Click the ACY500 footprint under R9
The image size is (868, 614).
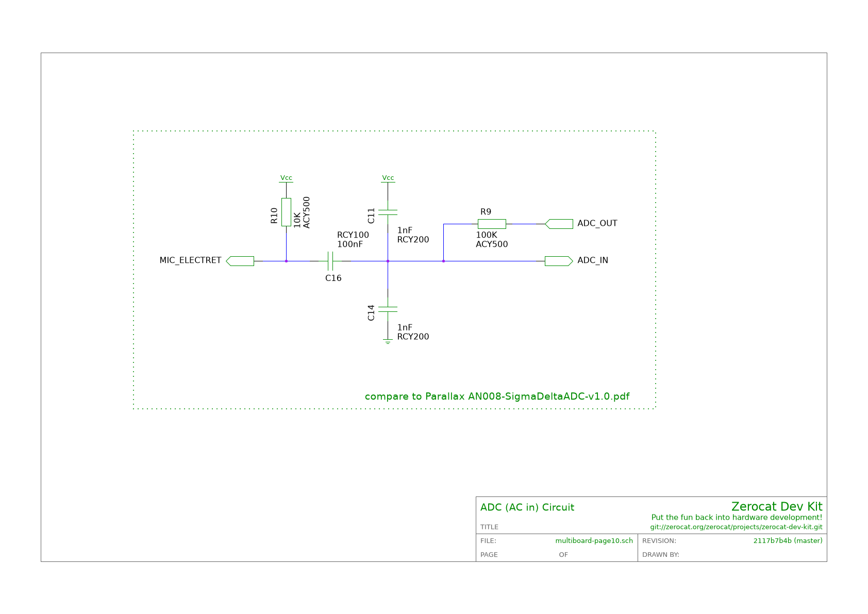tap(492, 244)
